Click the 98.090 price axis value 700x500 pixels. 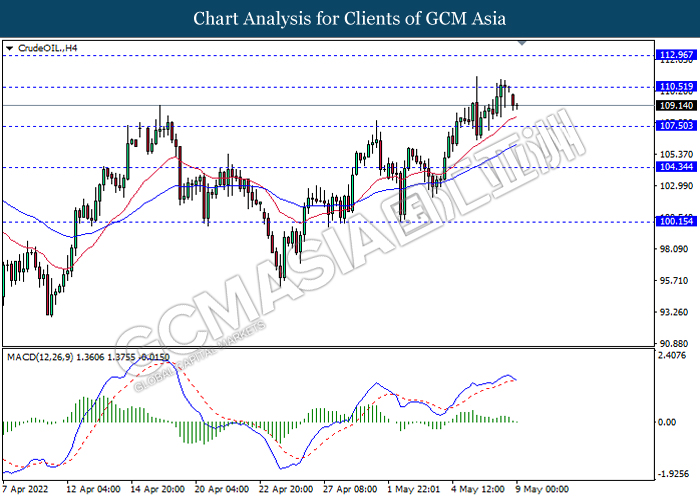tap(676, 249)
